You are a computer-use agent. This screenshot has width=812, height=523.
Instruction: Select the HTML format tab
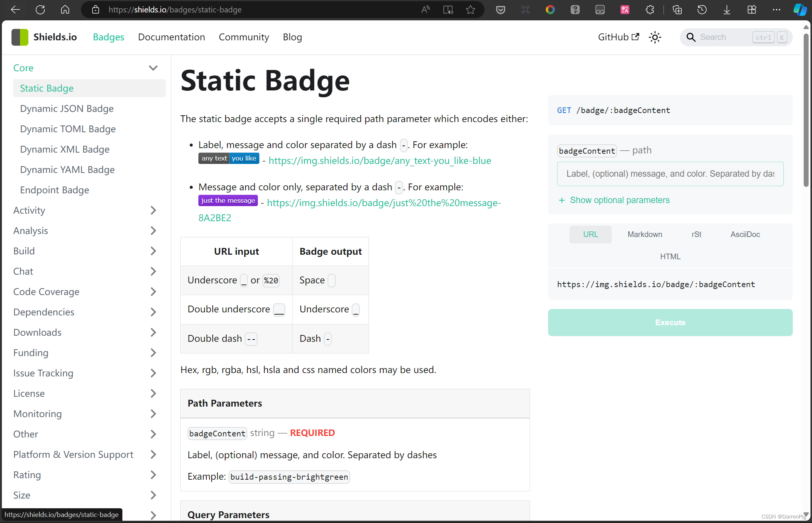tap(670, 257)
